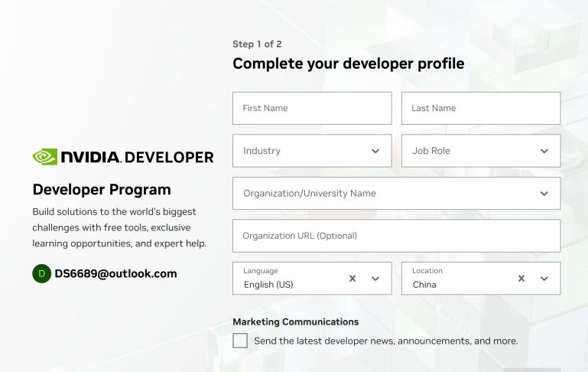The image size is (588, 372).
Task: Open the Job Role dropdown arrow
Action: (x=544, y=152)
